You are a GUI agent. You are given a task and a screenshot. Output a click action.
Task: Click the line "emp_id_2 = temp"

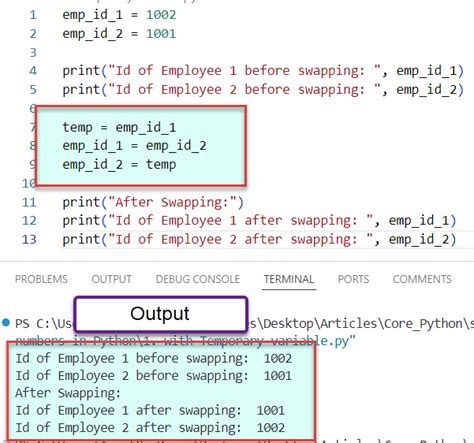tap(119, 165)
